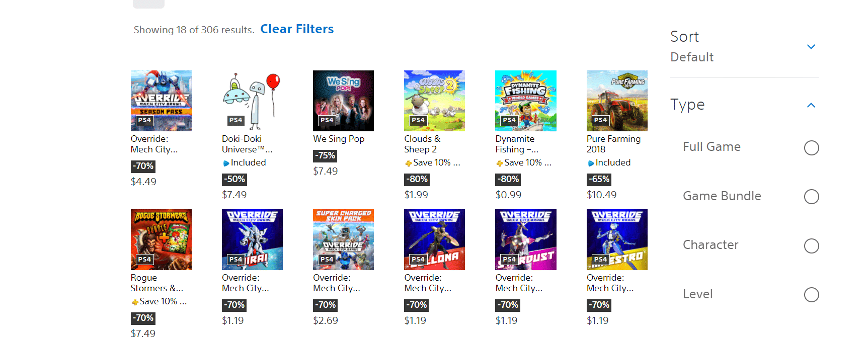Click the PS Now icon beside Doki-Doki Universe Included
This screenshot has height=337, width=868.
[x=226, y=163]
